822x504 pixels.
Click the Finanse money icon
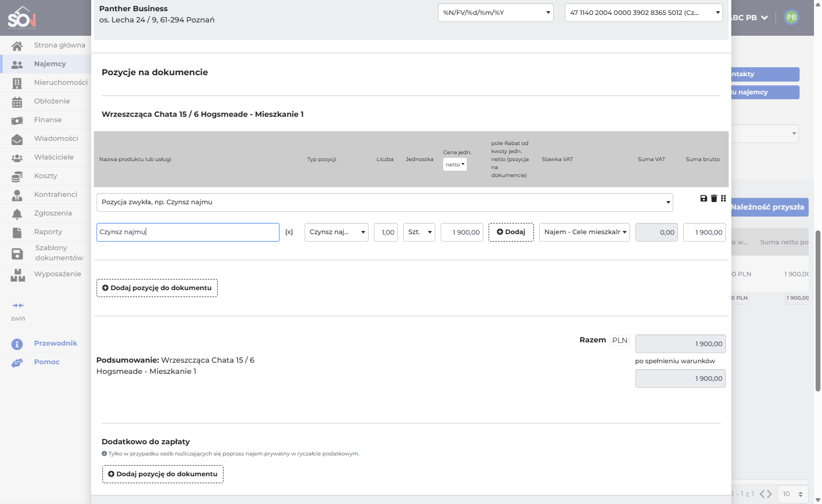click(x=17, y=121)
